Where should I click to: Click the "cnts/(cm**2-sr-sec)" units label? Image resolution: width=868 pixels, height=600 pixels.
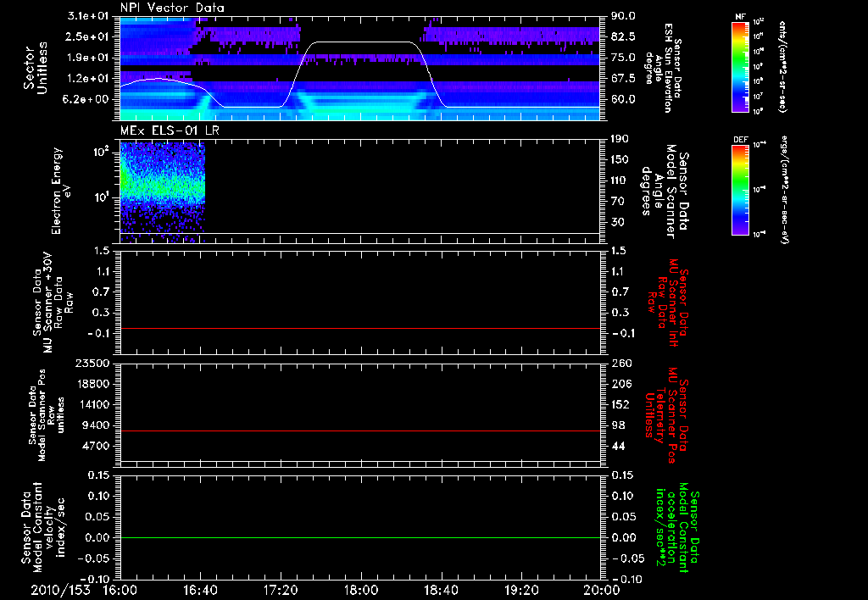click(x=782, y=66)
